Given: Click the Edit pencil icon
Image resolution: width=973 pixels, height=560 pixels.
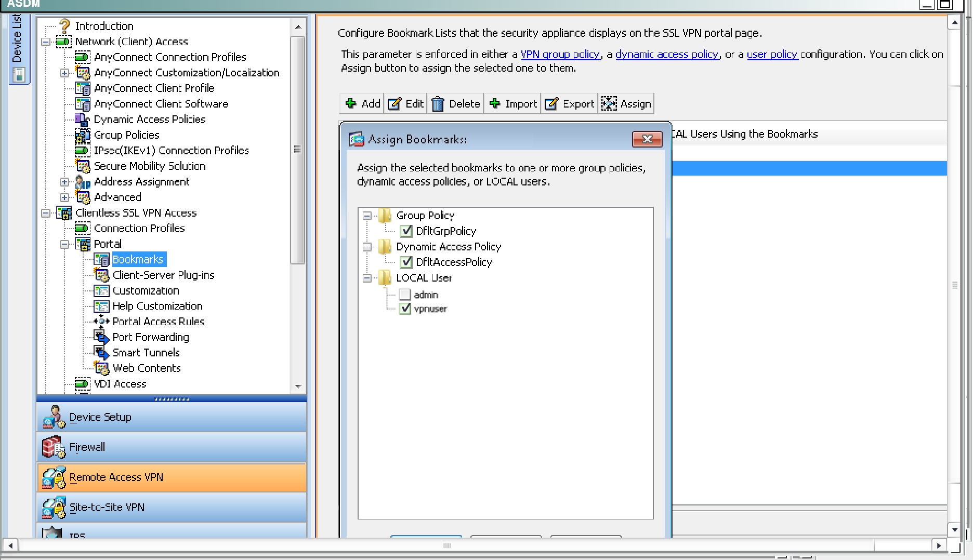Looking at the screenshot, I should [x=395, y=104].
